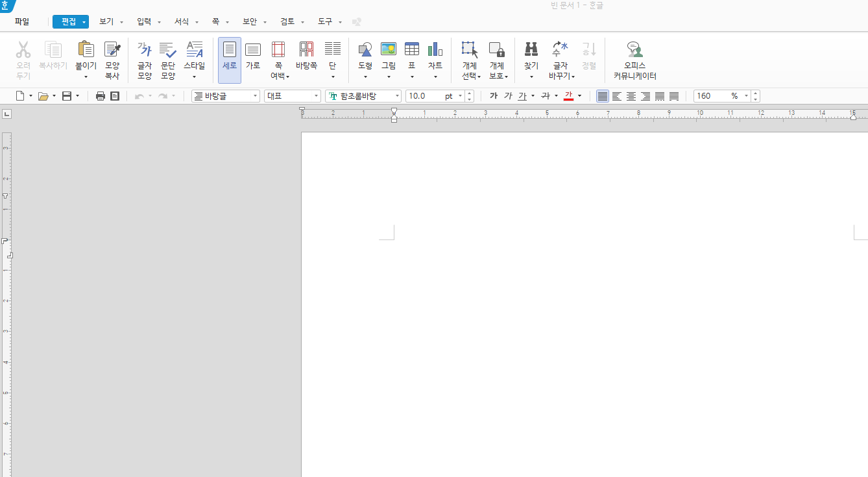Apply justified (both sides) alignment
Viewport: 868px width, 477px height.
click(x=603, y=96)
